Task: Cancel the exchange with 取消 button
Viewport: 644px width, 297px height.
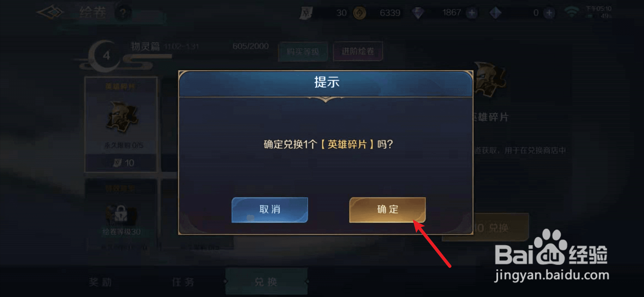Action: [270, 210]
